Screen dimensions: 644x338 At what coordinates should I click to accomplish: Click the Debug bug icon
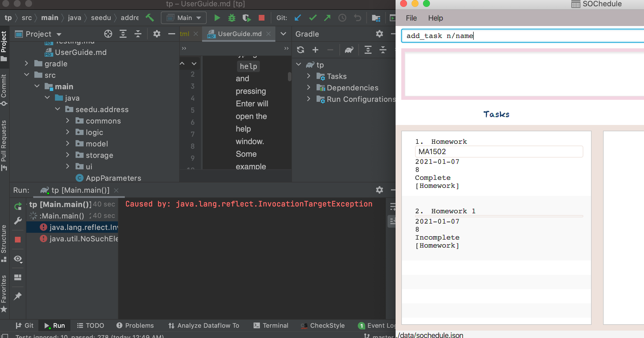click(232, 18)
